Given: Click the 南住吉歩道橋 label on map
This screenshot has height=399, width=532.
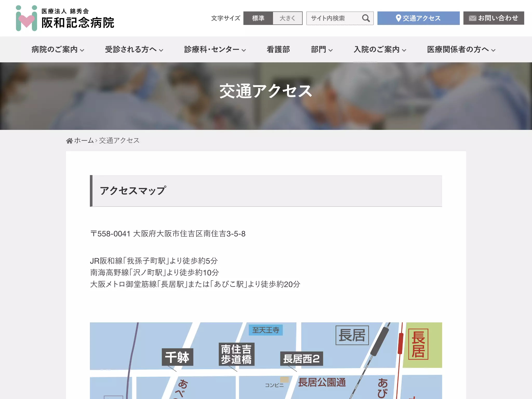Looking at the screenshot, I should click(236, 354).
